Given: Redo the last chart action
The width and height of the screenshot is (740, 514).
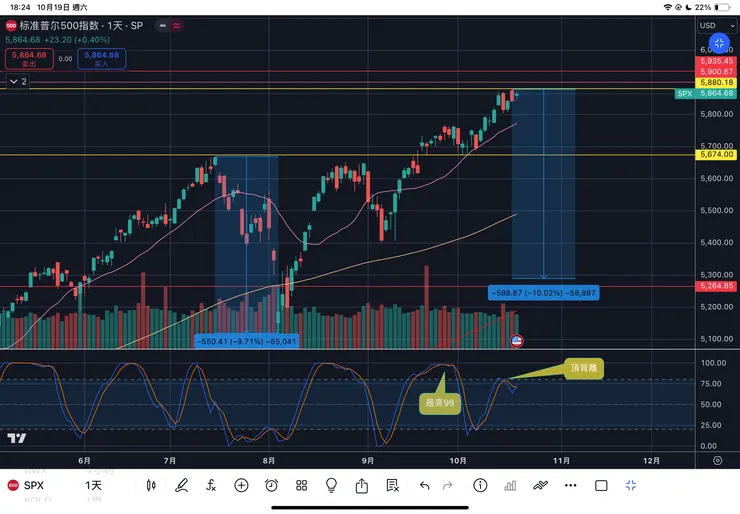Looking at the screenshot, I should (x=447, y=485).
